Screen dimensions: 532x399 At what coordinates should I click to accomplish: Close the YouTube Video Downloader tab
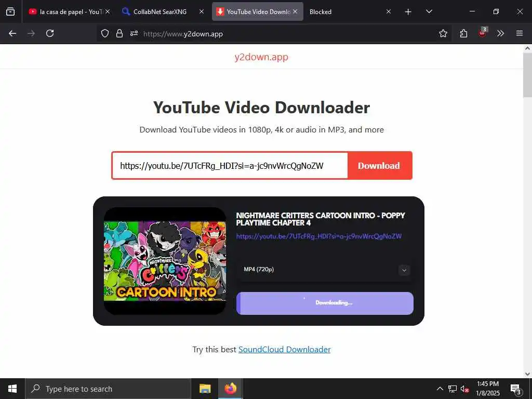295,11
